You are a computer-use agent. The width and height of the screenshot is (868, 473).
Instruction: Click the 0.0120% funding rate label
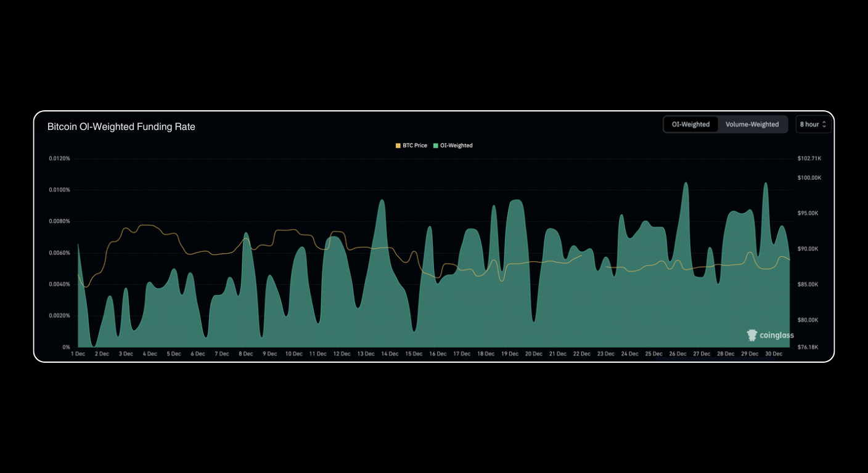59,158
